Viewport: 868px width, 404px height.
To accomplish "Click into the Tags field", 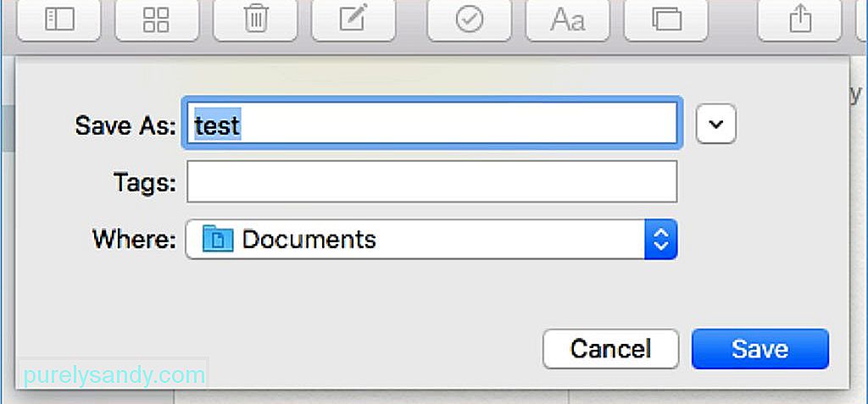I will pos(431,181).
